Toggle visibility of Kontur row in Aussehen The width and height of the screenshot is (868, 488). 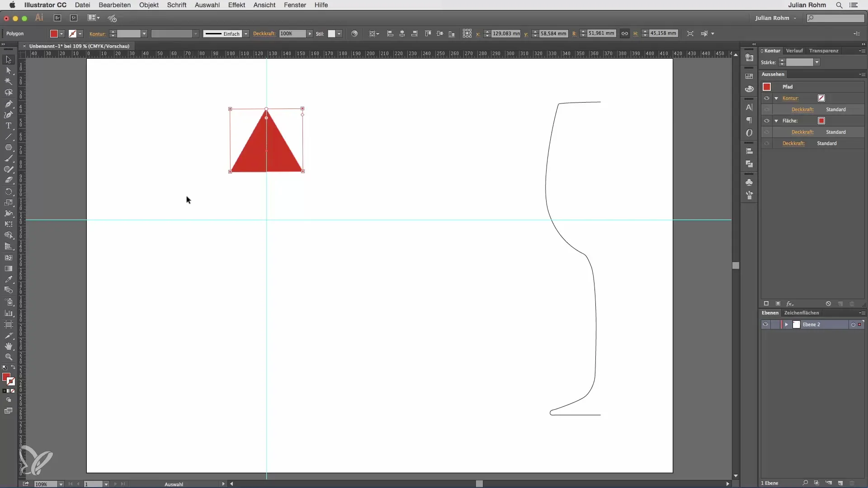tap(767, 98)
